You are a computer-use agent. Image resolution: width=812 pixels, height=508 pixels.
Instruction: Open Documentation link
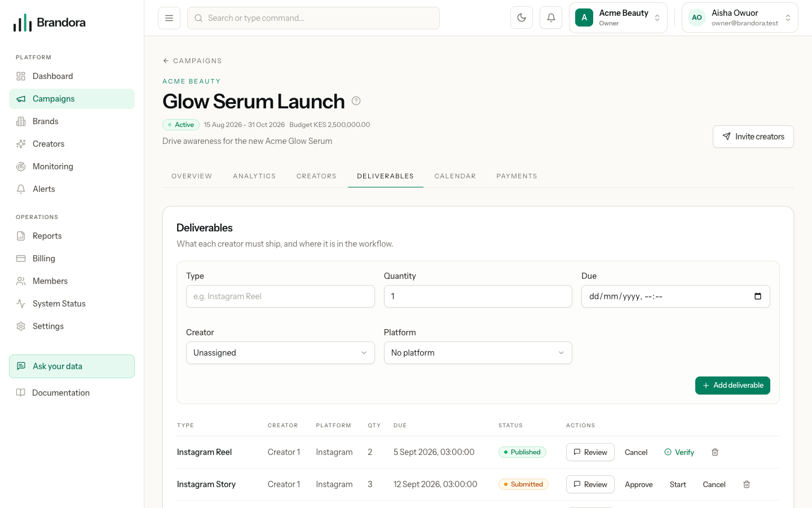pos(72,393)
